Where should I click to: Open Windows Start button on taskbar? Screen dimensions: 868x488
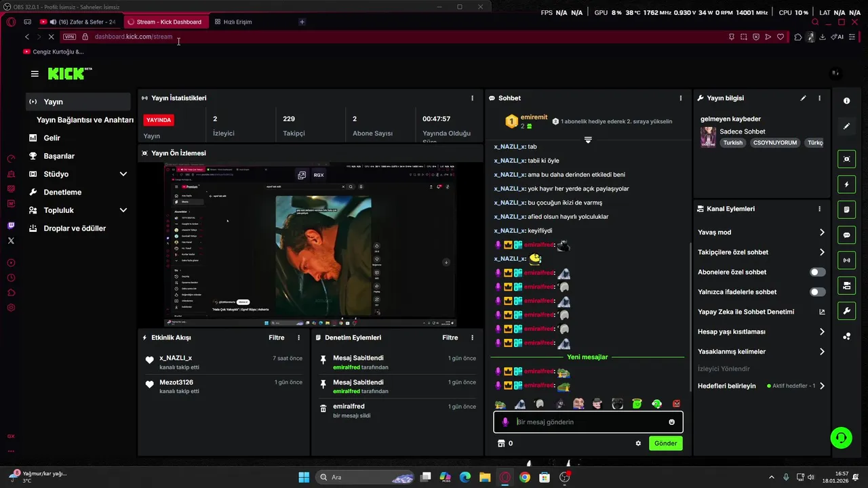click(304, 477)
